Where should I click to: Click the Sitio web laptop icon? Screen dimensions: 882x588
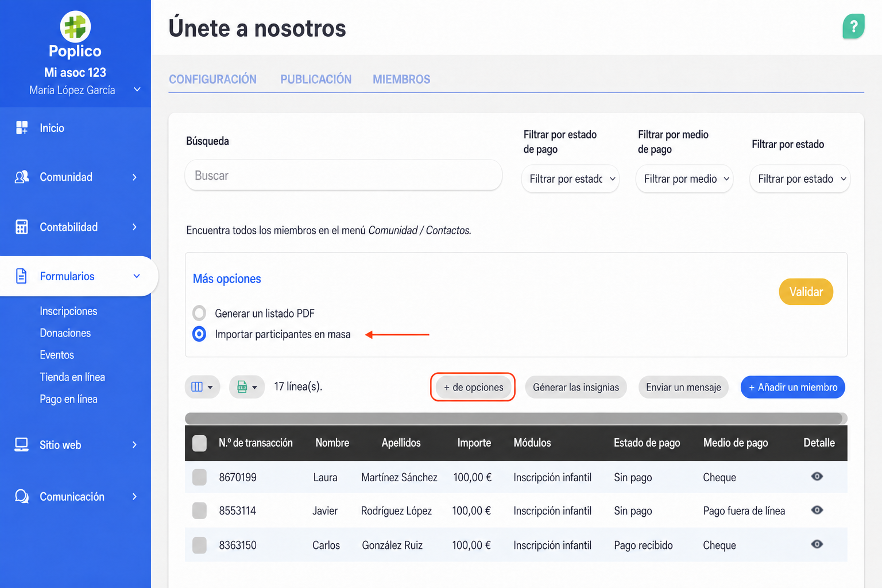(22, 445)
